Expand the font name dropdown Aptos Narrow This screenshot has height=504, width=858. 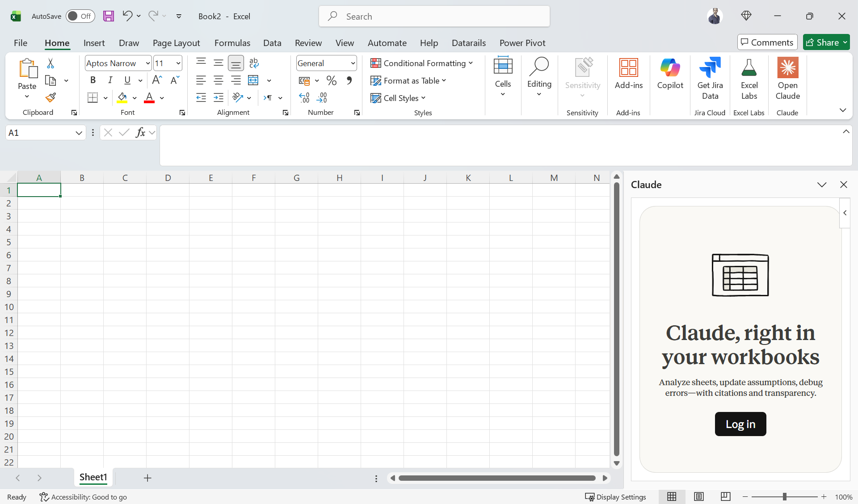[147, 63]
